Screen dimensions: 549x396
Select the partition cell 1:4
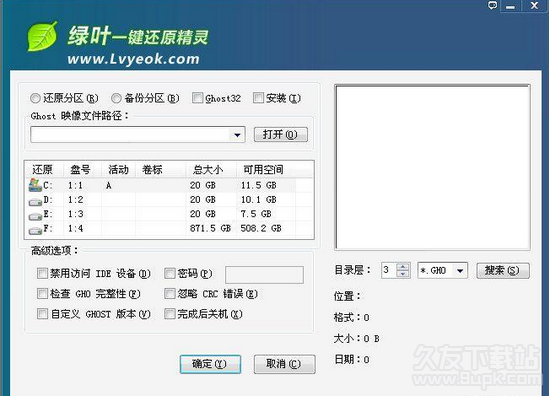(x=75, y=229)
